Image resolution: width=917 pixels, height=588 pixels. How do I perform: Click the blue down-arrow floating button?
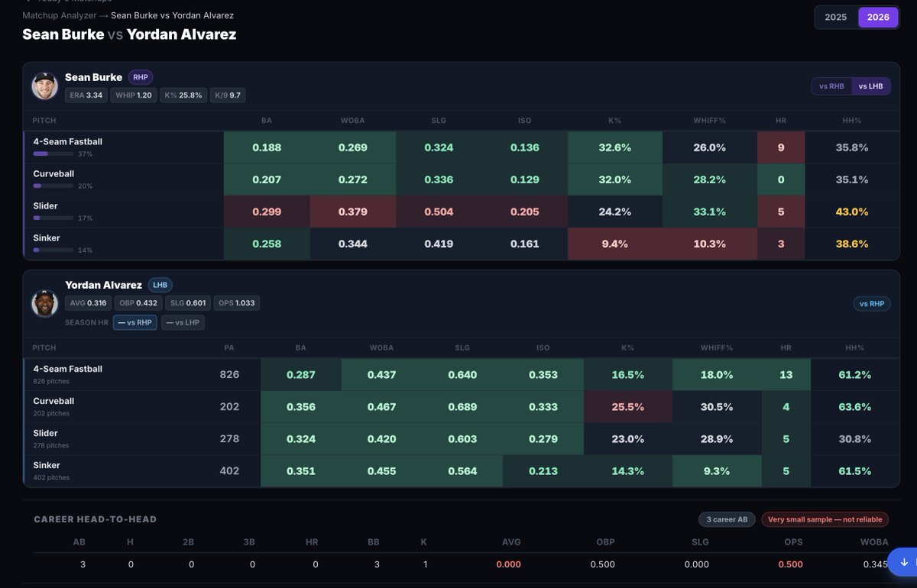(x=904, y=562)
